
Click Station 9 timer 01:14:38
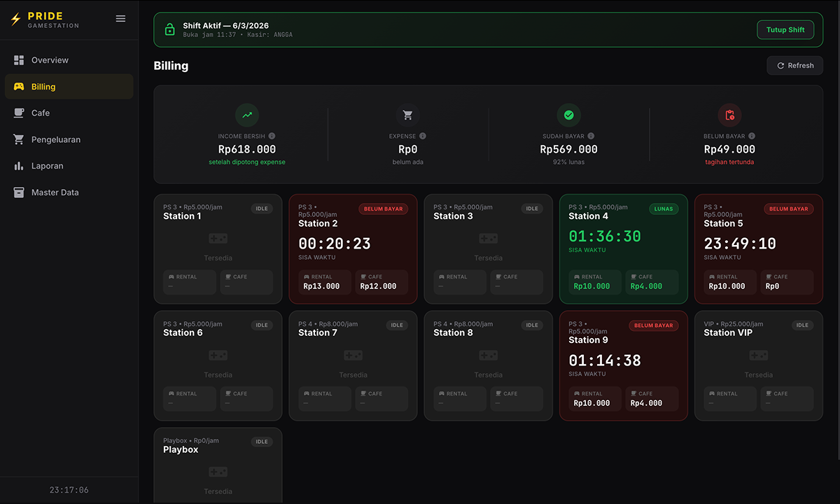tap(605, 360)
